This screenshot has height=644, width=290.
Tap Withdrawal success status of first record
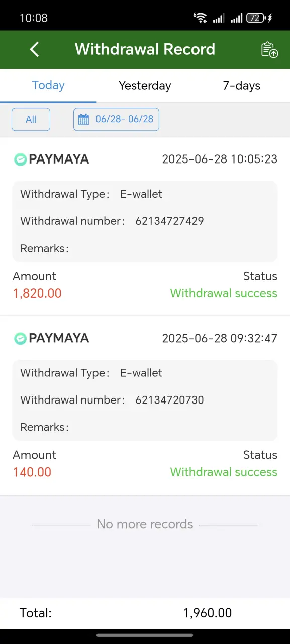224,293
